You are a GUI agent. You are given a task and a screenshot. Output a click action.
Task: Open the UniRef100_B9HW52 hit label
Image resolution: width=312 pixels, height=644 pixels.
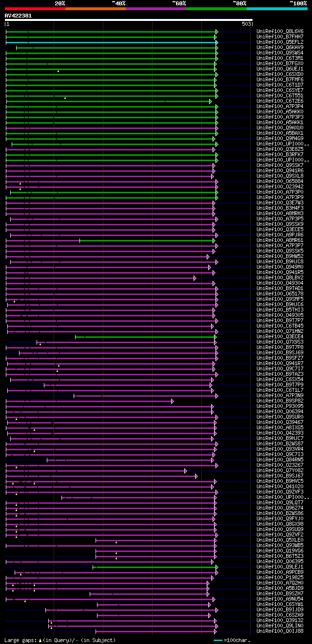tap(280, 257)
